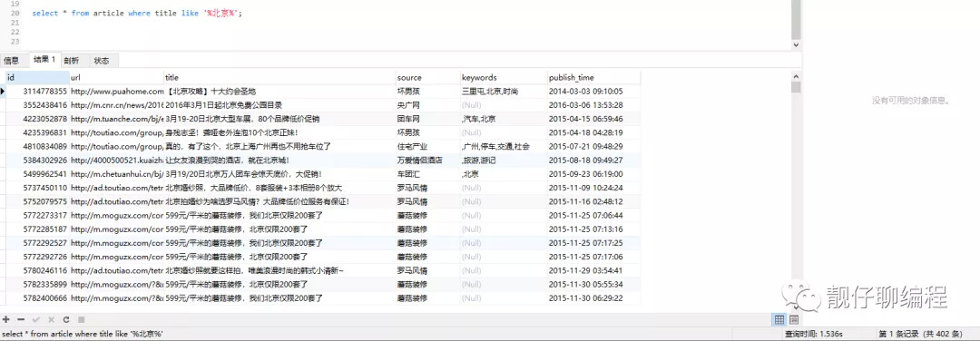Select cell with id 5499962541
The height and width of the screenshot is (341, 980).
click(37, 173)
